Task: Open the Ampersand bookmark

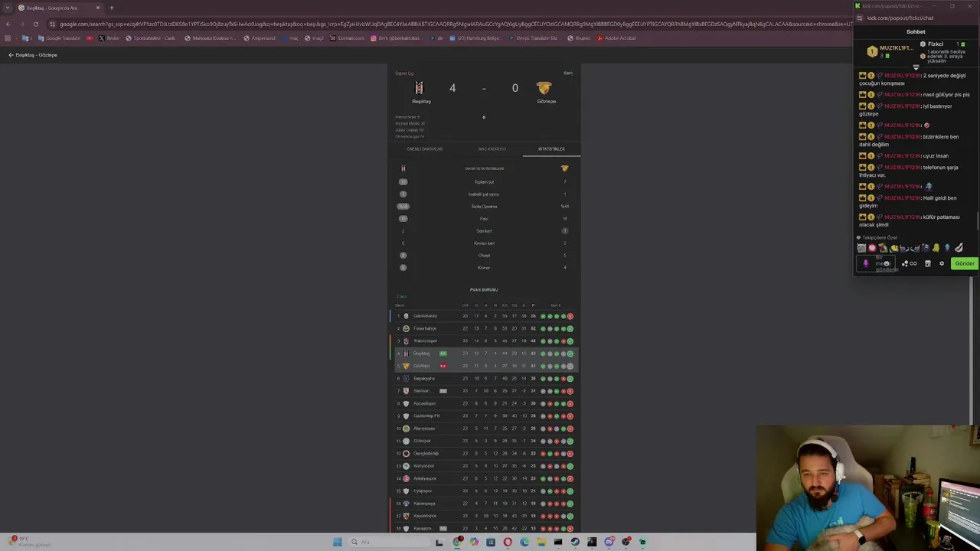Action: (259, 37)
